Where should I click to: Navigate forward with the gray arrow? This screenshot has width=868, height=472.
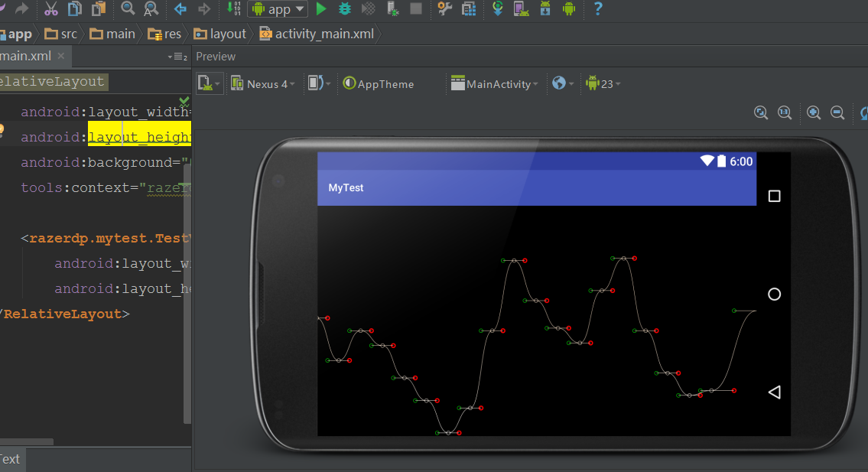pos(204,9)
